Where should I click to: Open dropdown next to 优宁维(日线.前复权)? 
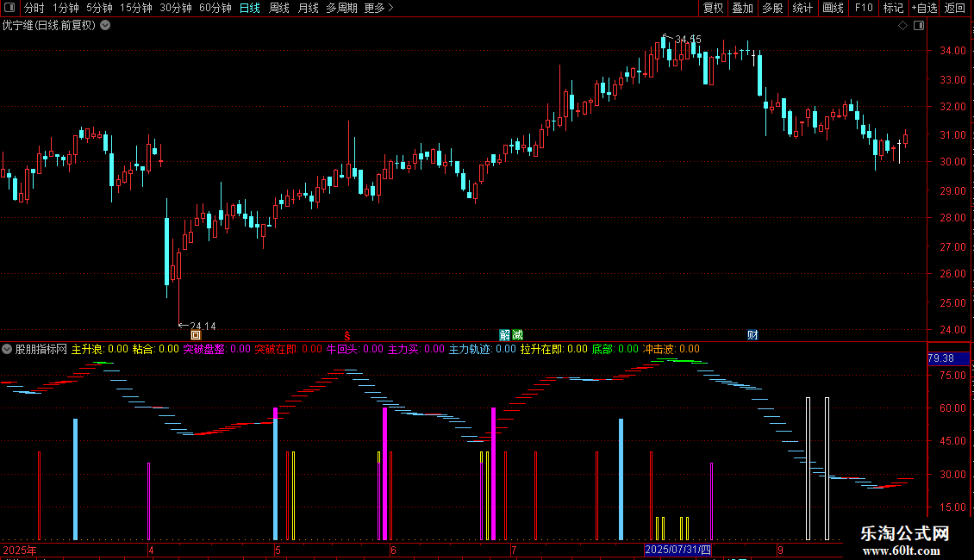click(106, 26)
